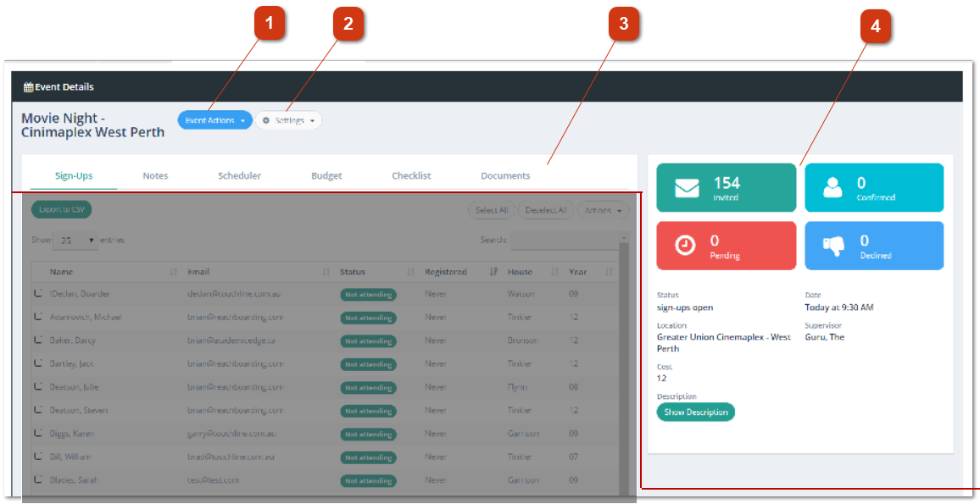Open the Notes tab

click(x=155, y=175)
